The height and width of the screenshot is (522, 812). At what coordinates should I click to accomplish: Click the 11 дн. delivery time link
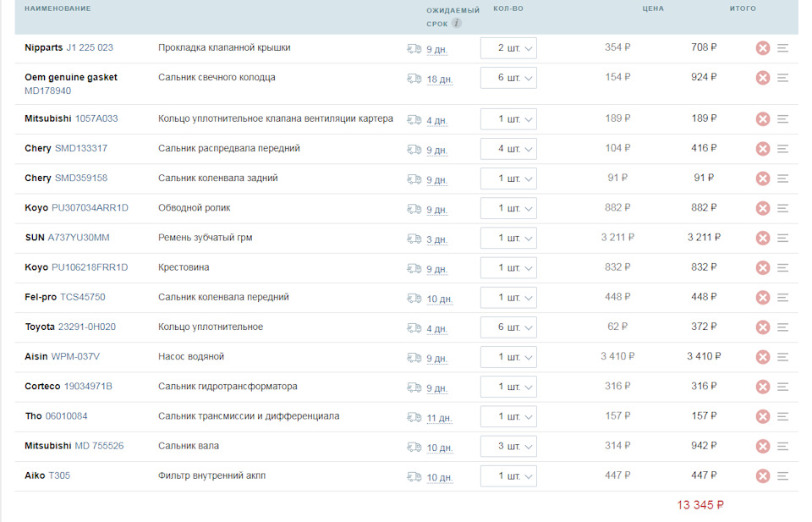pos(440,419)
